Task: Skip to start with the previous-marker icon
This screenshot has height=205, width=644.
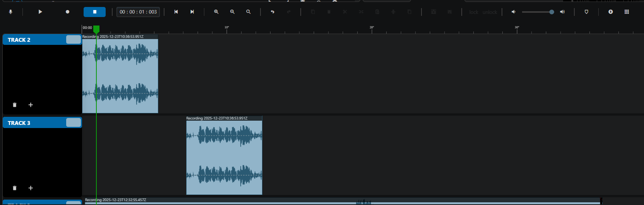Action: 176,12
